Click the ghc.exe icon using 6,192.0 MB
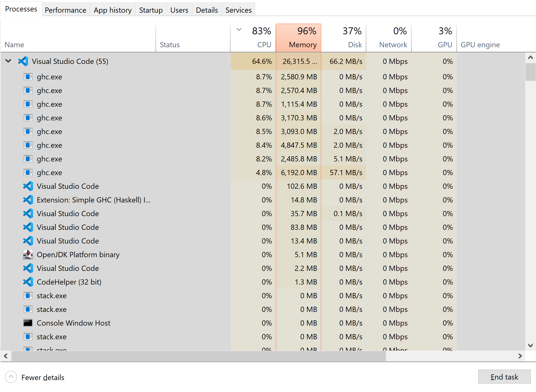This screenshot has height=392, width=536. (x=28, y=172)
